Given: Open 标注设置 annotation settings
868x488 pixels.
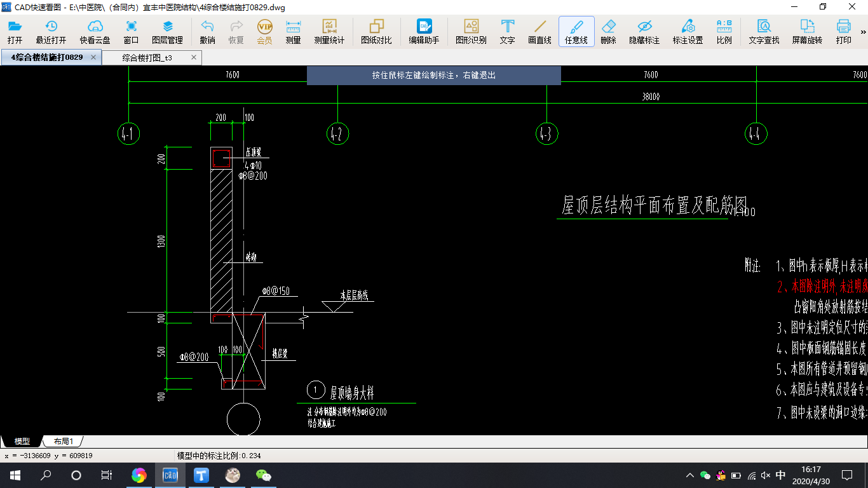Looking at the screenshot, I should point(688,32).
